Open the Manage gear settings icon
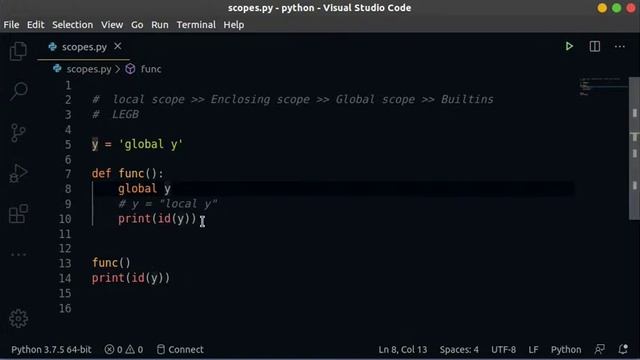Viewport: 640px width, 360px height. (18, 318)
